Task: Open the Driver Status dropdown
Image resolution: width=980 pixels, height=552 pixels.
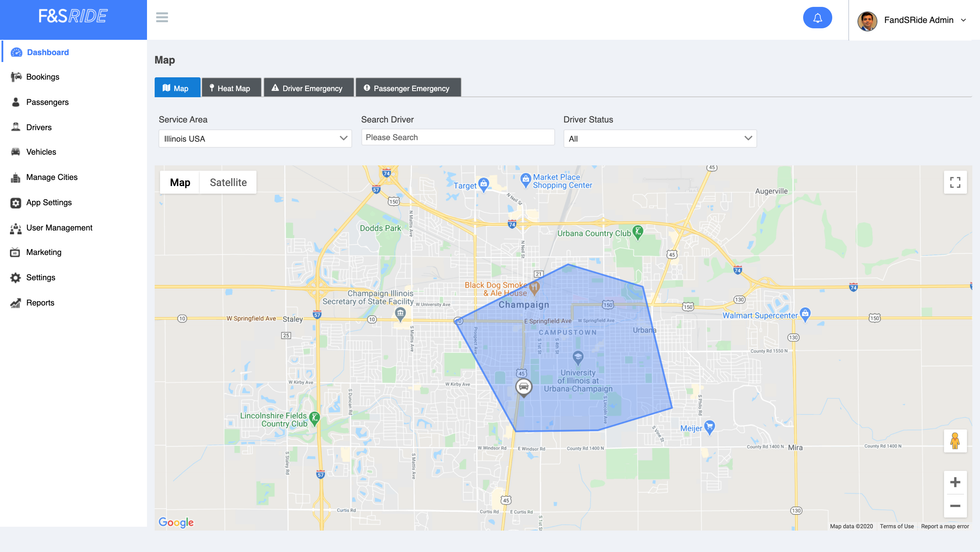Action: (659, 139)
